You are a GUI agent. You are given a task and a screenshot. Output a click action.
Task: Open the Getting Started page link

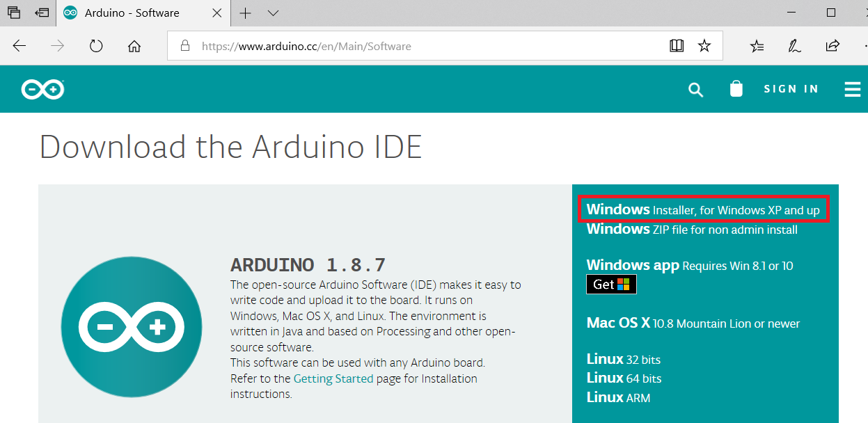tap(333, 378)
